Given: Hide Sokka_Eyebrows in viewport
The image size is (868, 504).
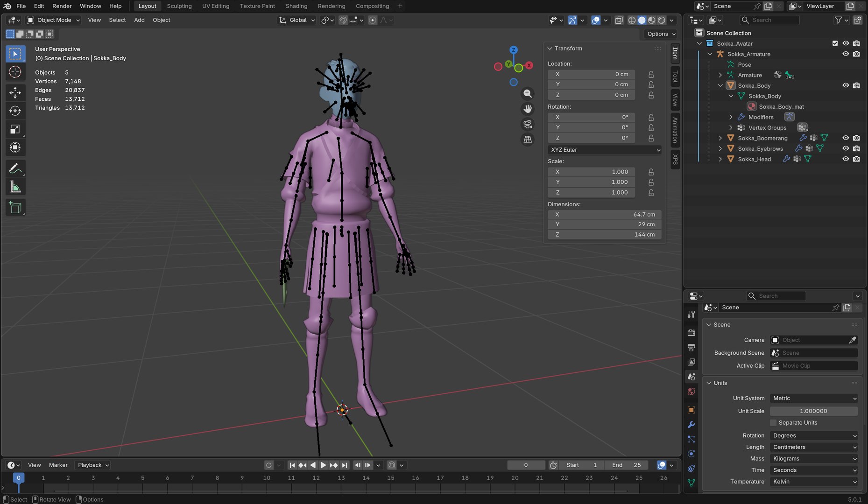Looking at the screenshot, I should (846, 148).
